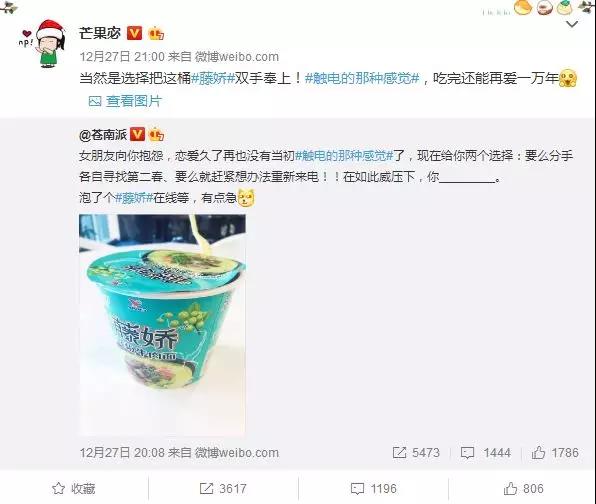Click the orange V verified badge beside 芒果宓
596x504 pixels.
134,33
